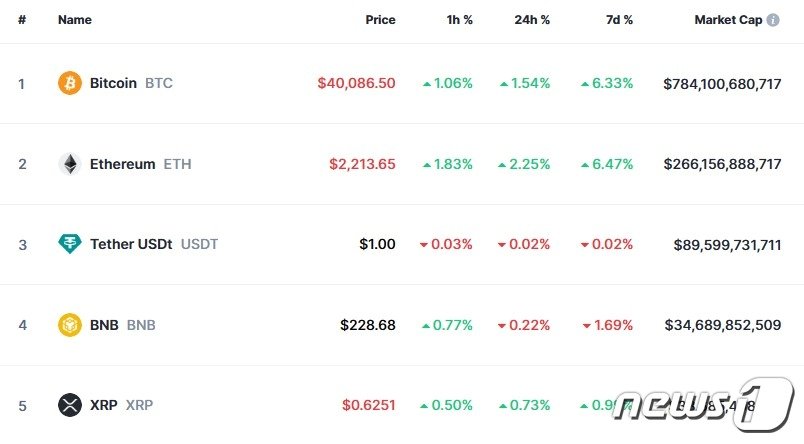Click the Tether USDt logo icon
The height and width of the screenshot is (444, 804).
point(70,244)
